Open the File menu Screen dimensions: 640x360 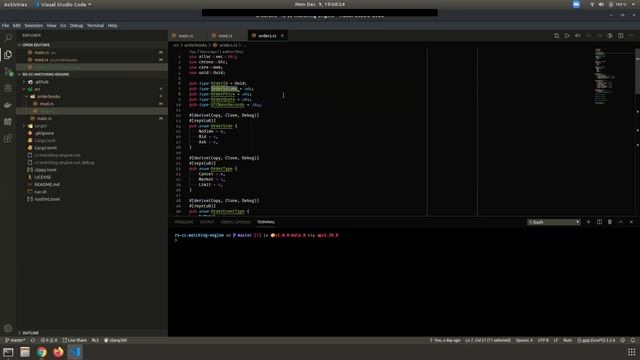pos(5,25)
